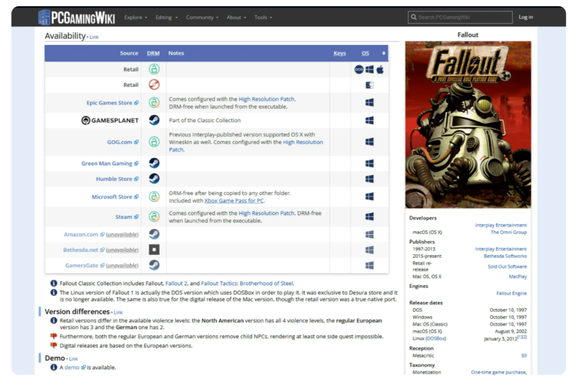588x390 pixels.
Task: Open the Bethesda.net link
Action: [84, 250]
